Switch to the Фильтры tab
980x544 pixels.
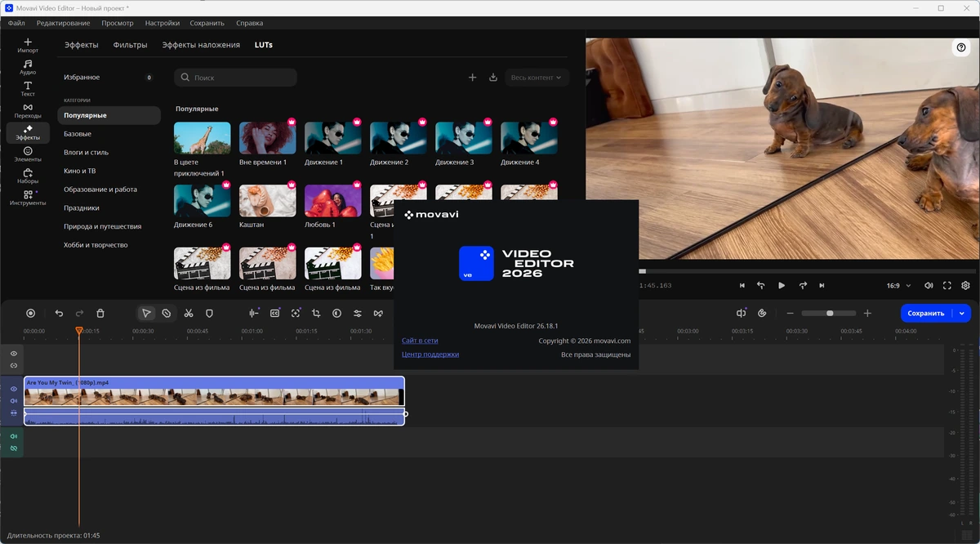(130, 45)
